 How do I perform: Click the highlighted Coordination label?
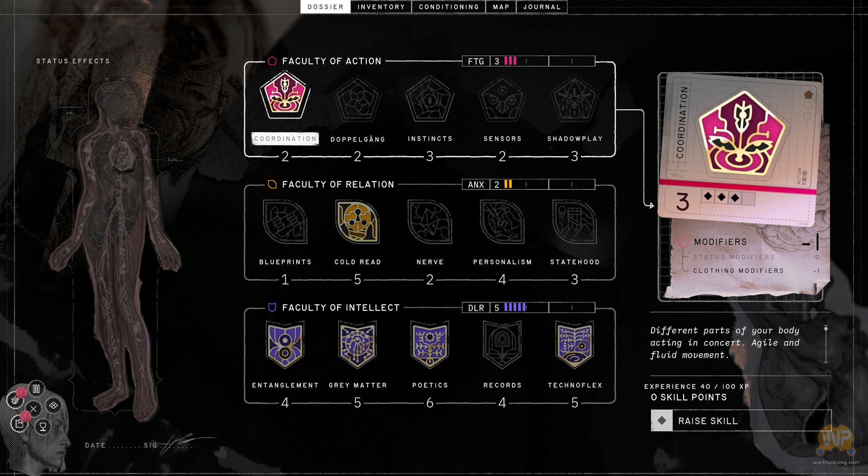click(x=285, y=139)
